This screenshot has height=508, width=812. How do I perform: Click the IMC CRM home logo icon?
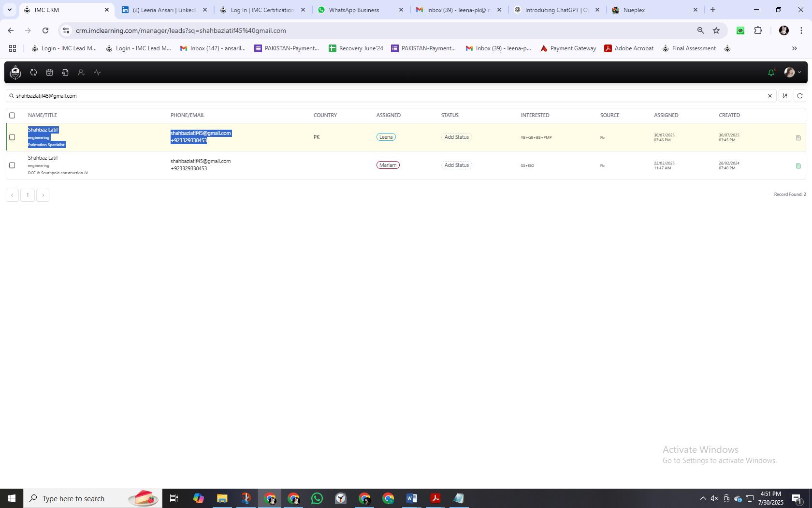tap(15, 72)
